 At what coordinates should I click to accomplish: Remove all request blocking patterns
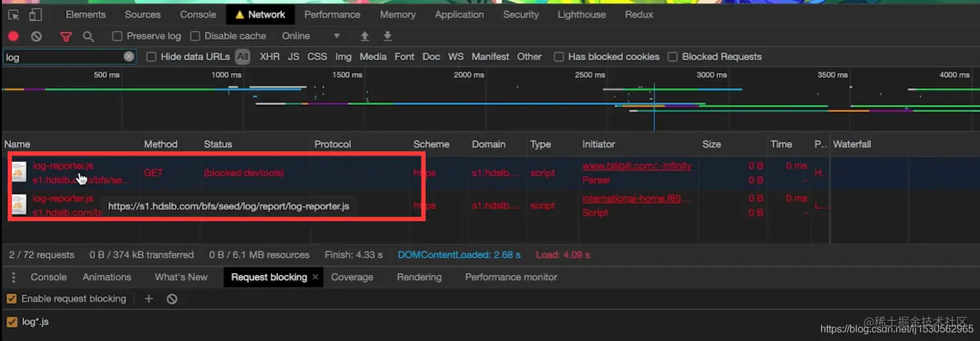click(172, 299)
